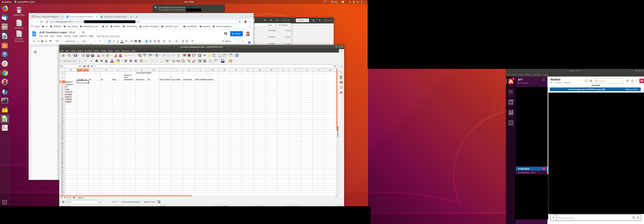Format selected cell as percent
644x224 pixels.
point(174,61)
